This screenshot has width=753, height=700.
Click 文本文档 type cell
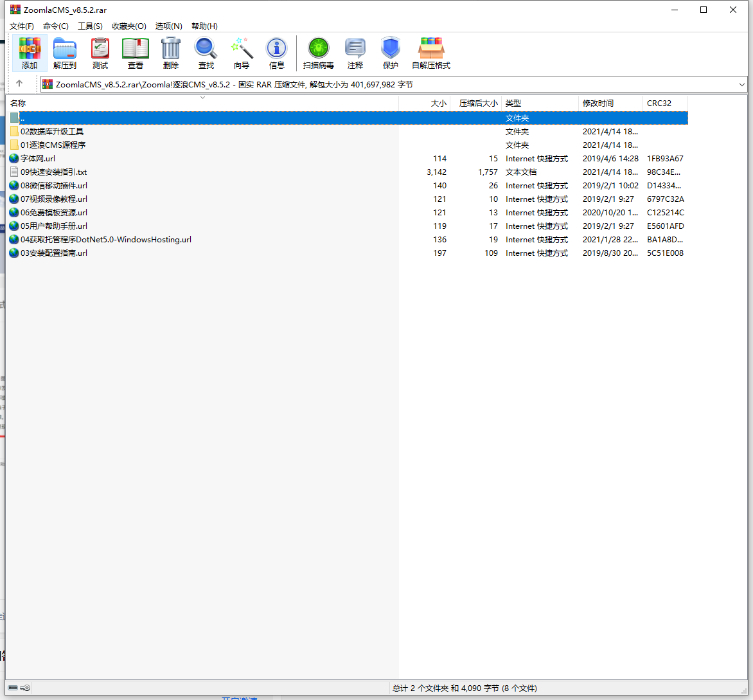point(521,172)
